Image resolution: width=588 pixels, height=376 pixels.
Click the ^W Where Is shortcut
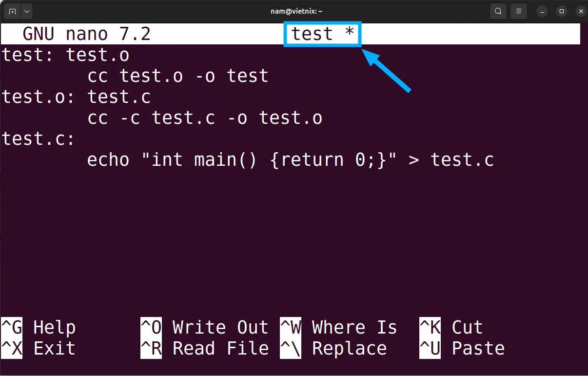click(x=338, y=327)
